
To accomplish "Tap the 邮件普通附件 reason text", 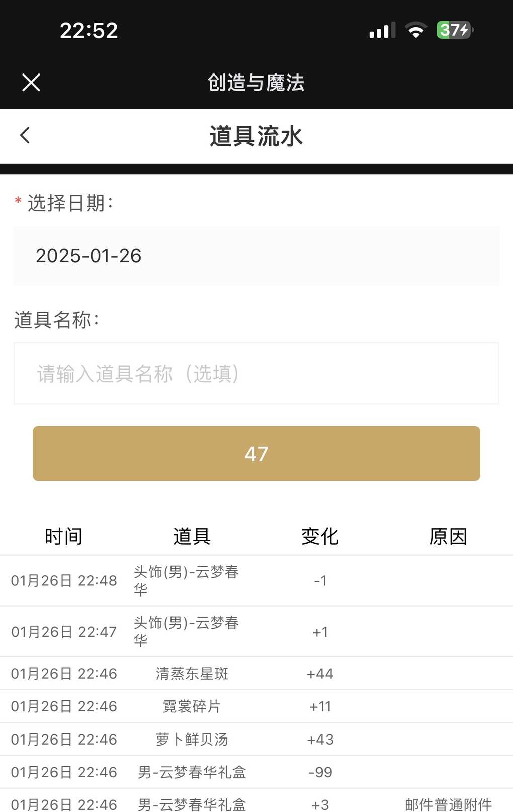I will click(x=448, y=804).
